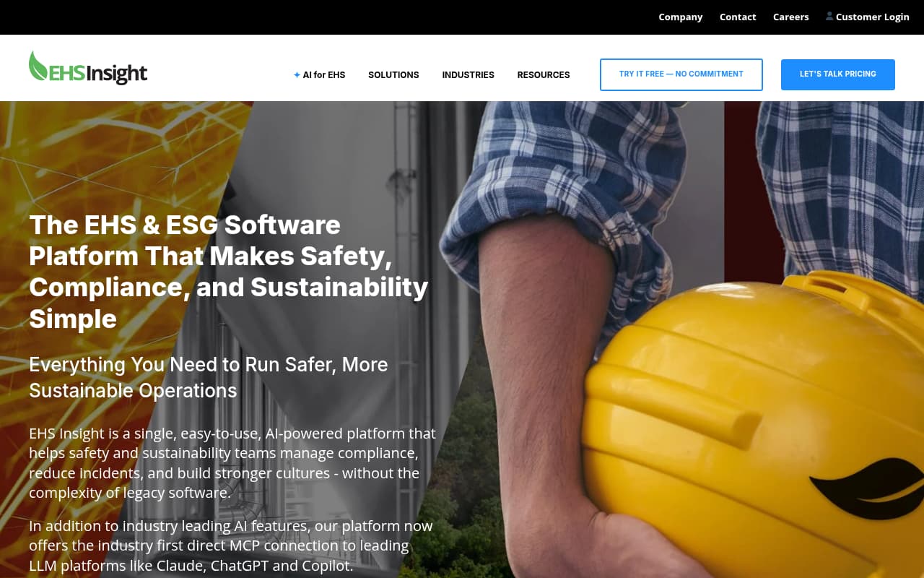Click the paragraph mentioning 'direct MCP connection'
Image resolution: width=924 pixels, height=578 pixels.
pyautogui.click(x=231, y=545)
